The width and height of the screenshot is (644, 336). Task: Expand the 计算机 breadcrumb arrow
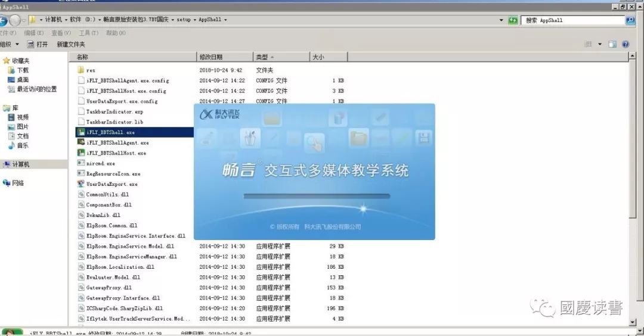(66, 20)
